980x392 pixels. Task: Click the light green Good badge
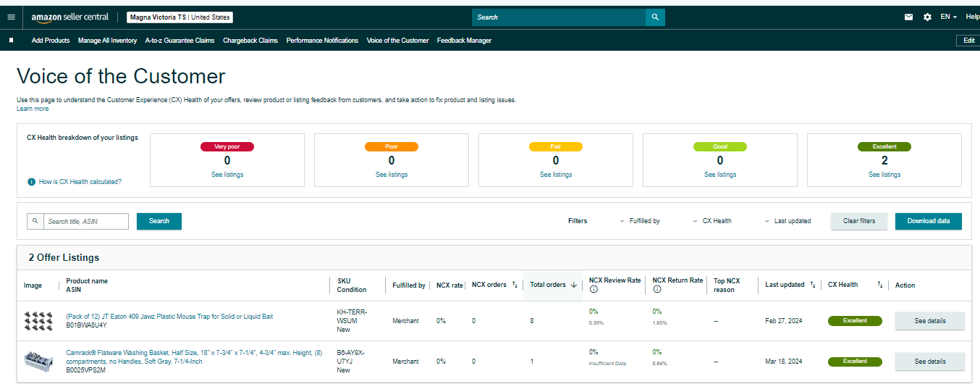tap(720, 146)
